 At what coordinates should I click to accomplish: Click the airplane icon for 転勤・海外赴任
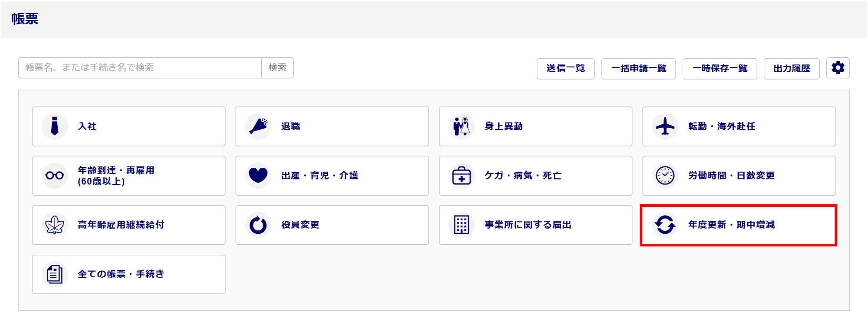click(665, 126)
